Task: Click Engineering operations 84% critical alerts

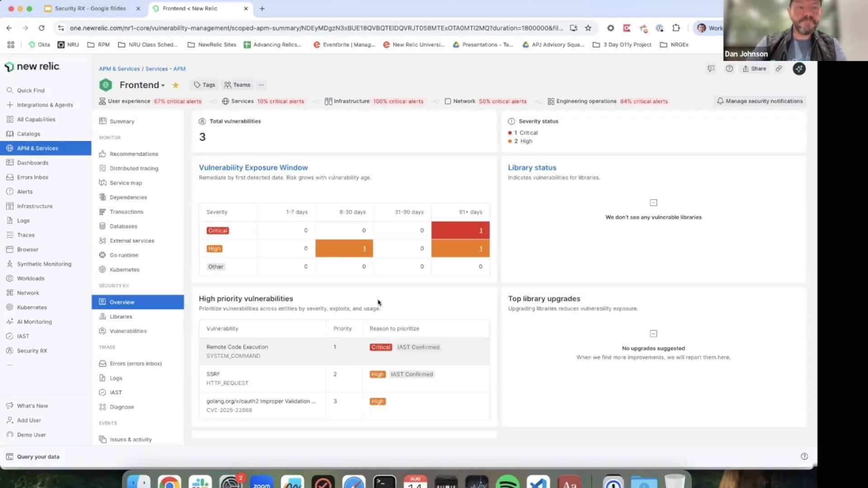Action: [608, 101]
